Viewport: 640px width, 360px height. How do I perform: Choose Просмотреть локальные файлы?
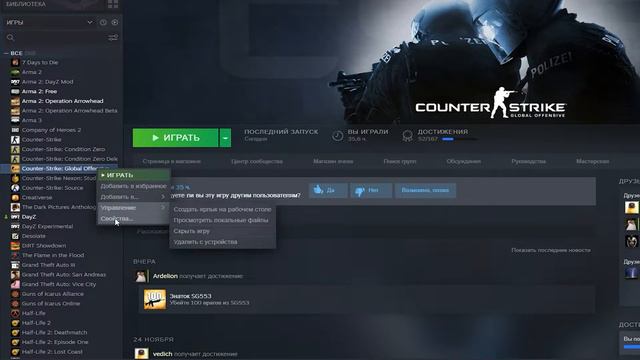point(222,220)
